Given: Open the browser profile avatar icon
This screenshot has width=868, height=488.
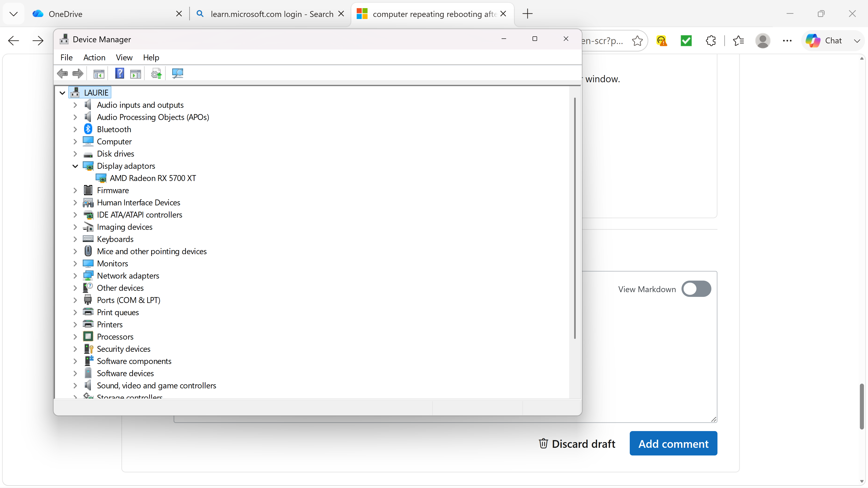Looking at the screenshot, I should tap(762, 41).
